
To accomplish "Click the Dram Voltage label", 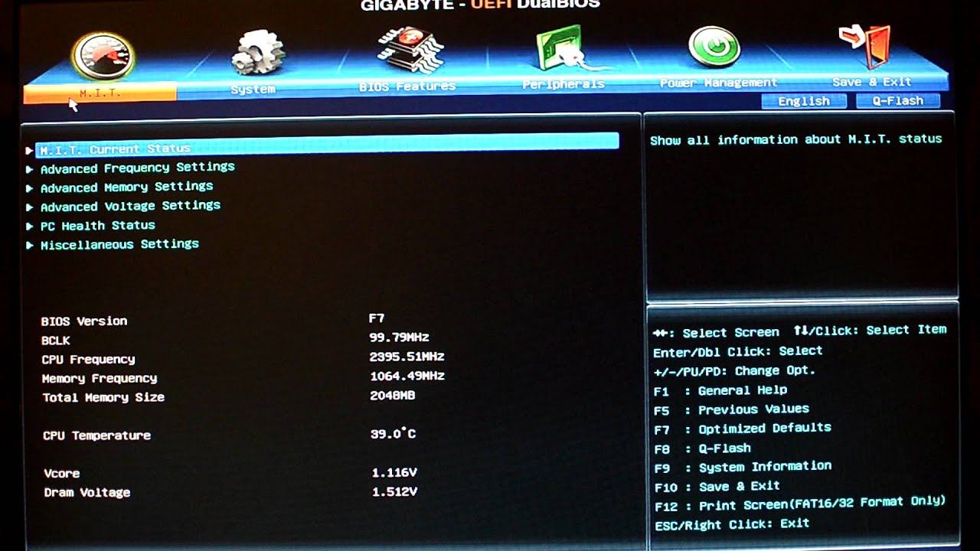I will pyautogui.click(x=87, y=493).
